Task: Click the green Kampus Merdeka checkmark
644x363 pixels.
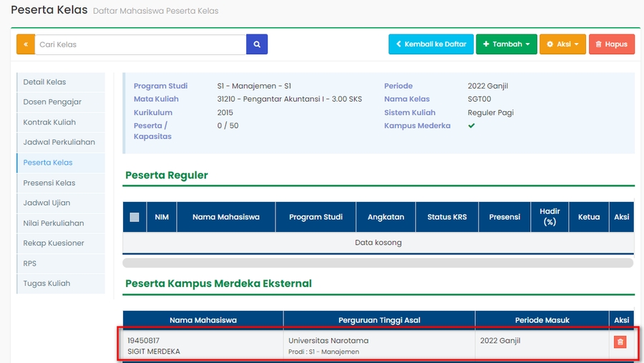Action: [x=472, y=126]
